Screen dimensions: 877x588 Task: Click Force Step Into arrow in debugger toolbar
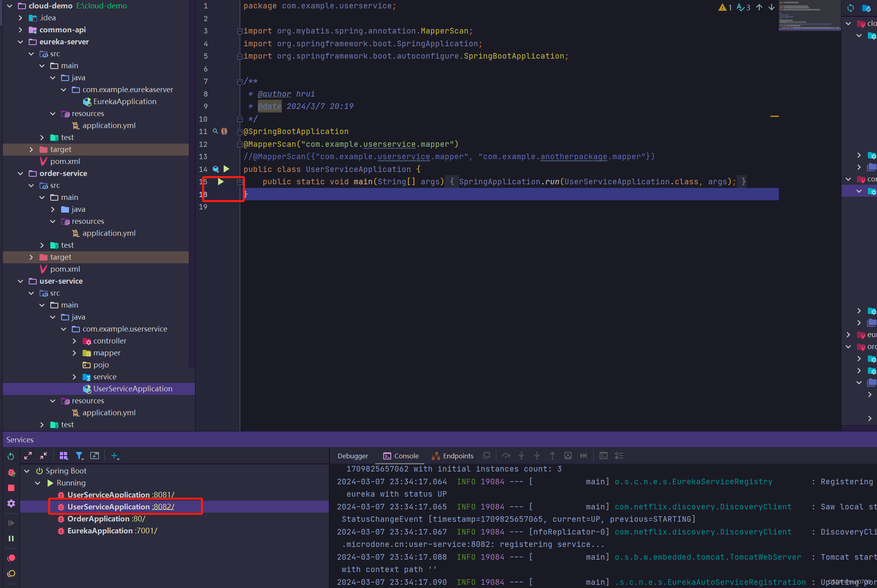(537, 456)
